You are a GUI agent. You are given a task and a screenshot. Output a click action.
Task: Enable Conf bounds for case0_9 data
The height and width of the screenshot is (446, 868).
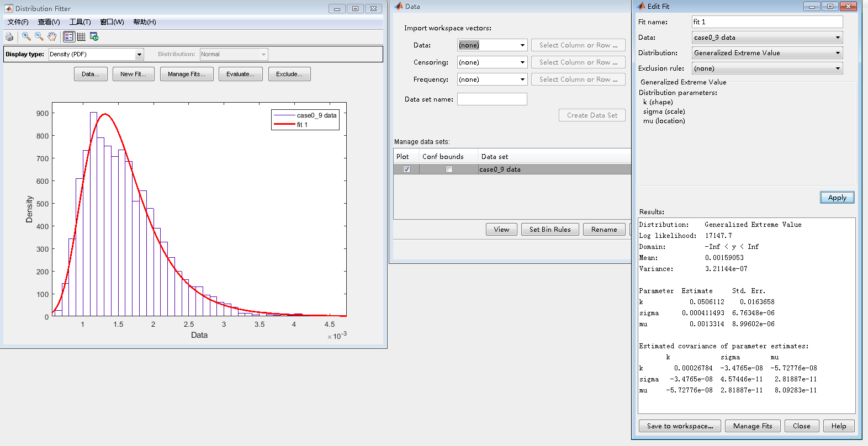point(449,169)
